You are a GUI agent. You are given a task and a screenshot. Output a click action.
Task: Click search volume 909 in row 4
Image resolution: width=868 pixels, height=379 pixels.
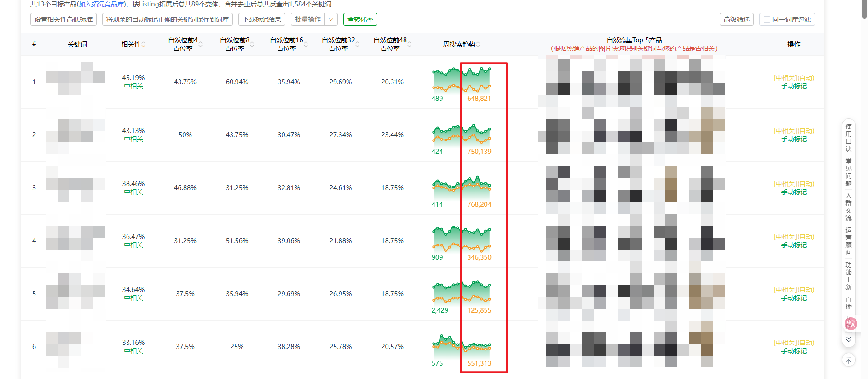[437, 257]
